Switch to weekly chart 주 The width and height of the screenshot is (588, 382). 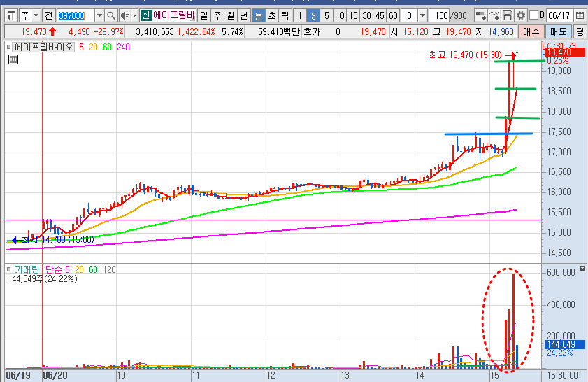pyautogui.click(x=217, y=16)
